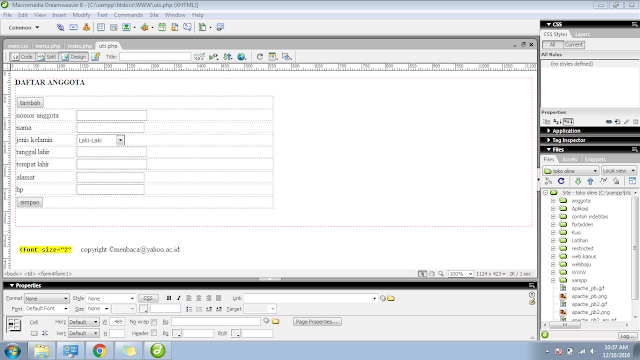Click the Log button in Files panel
The height and width of the screenshot is (360, 640).
[x=627, y=336]
